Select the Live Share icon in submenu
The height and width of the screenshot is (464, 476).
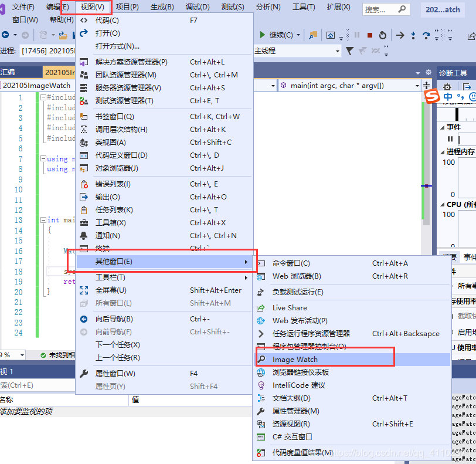260,307
